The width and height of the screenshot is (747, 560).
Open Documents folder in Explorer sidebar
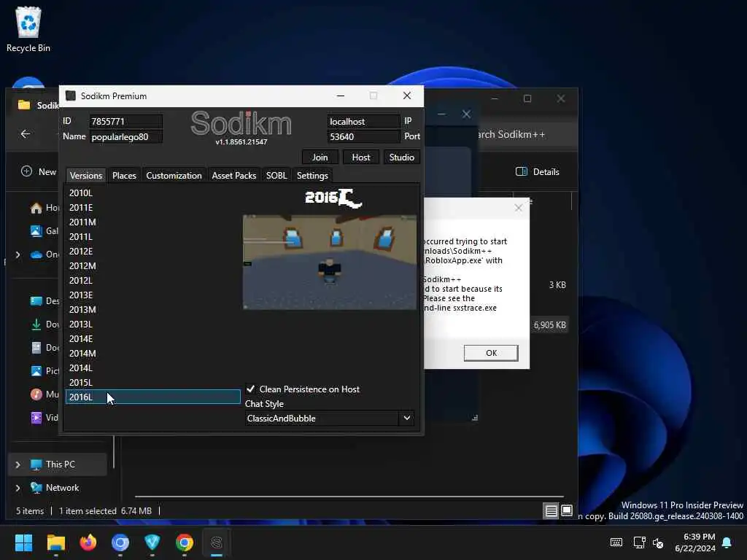44,348
